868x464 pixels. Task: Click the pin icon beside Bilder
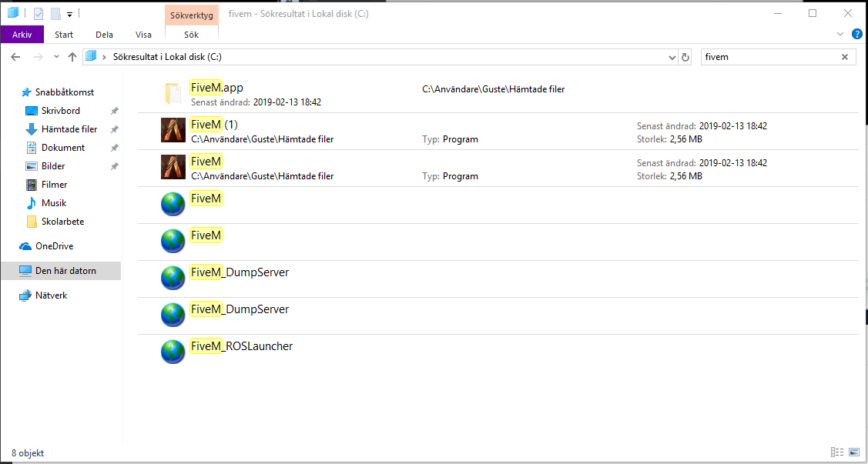(114, 166)
